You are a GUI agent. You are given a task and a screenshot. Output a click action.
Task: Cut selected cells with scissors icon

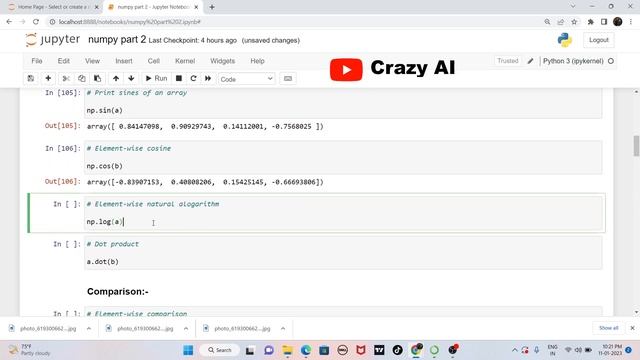click(x=66, y=78)
